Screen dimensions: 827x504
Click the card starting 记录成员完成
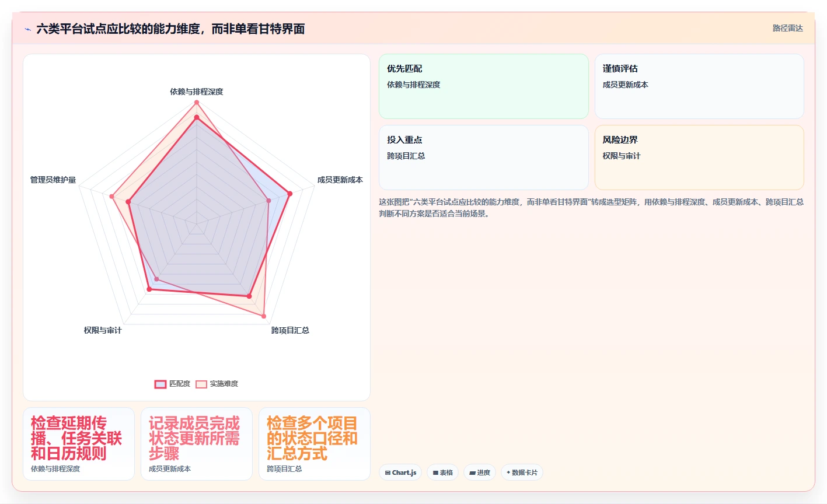pos(197,444)
